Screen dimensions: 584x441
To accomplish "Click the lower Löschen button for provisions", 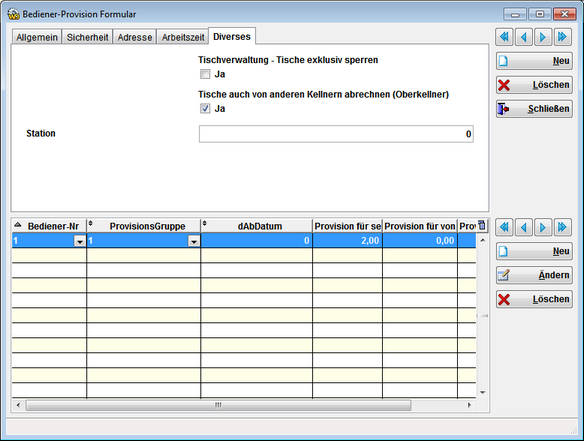I will click(534, 299).
